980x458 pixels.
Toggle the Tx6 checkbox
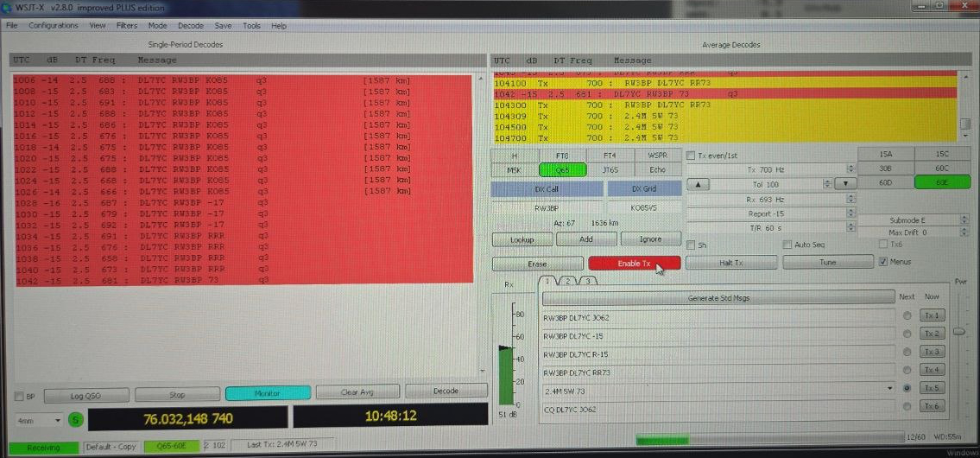point(884,244)
